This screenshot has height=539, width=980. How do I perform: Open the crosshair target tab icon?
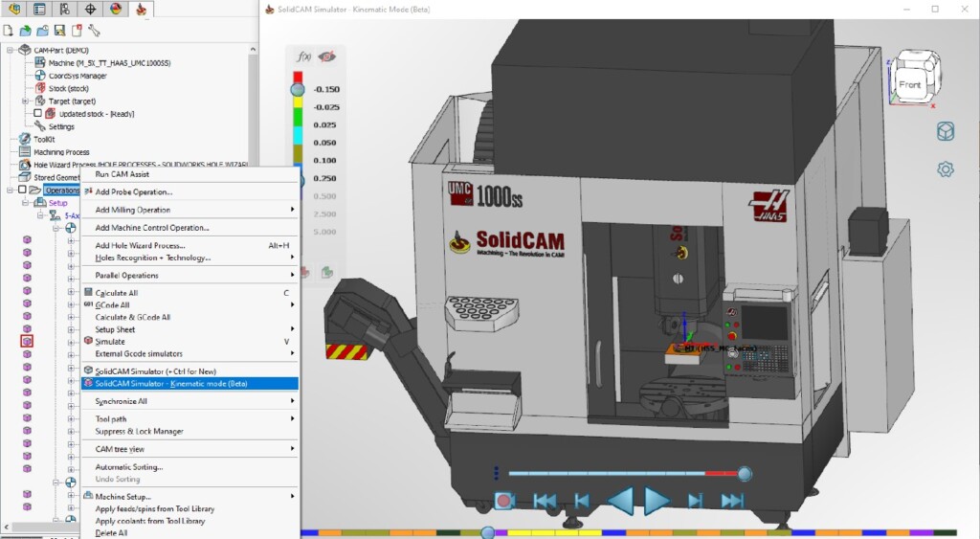(x=90, y=9)
